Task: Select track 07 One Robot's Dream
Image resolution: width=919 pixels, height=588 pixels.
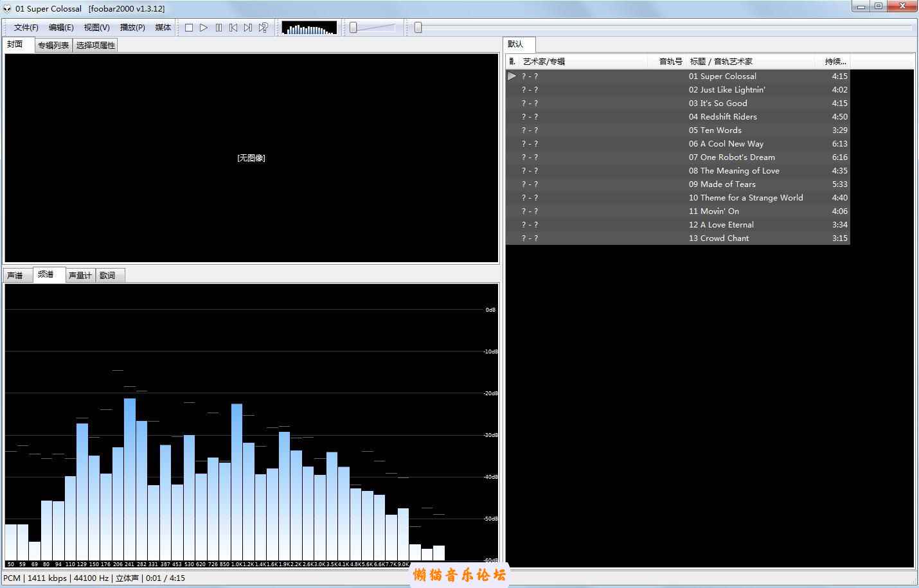Action: (678, 157)
